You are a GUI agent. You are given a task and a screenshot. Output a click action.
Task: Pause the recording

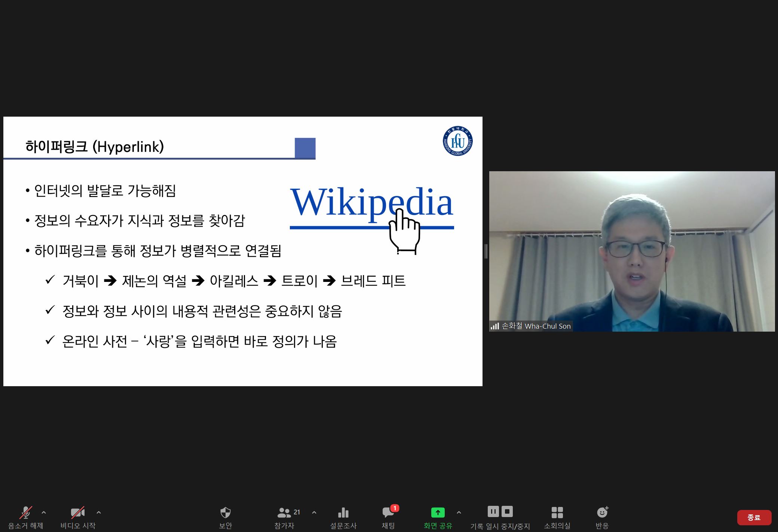pyautogui.click(x=493, y=511)
